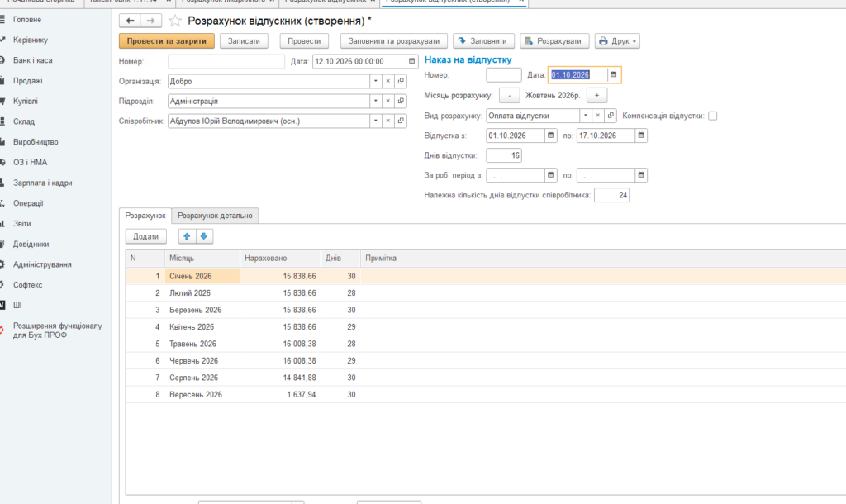Open the Оплата відпустки item card
846x504 pixels.
point(611,116)
